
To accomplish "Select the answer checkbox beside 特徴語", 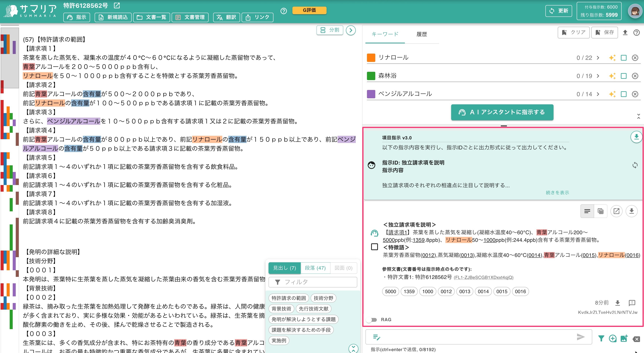I will click(374, 247).
